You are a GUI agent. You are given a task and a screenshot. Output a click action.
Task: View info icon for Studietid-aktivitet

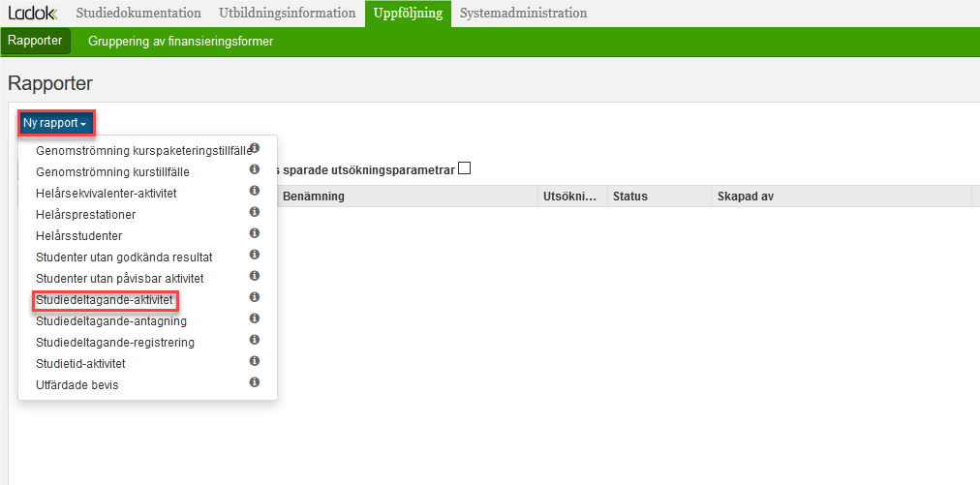point(255,361)
